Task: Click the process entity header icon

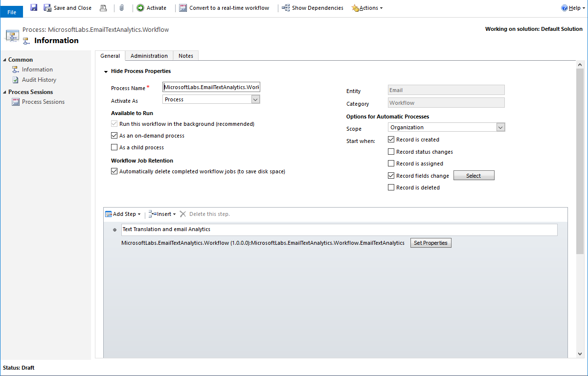Action: point(12,35)
